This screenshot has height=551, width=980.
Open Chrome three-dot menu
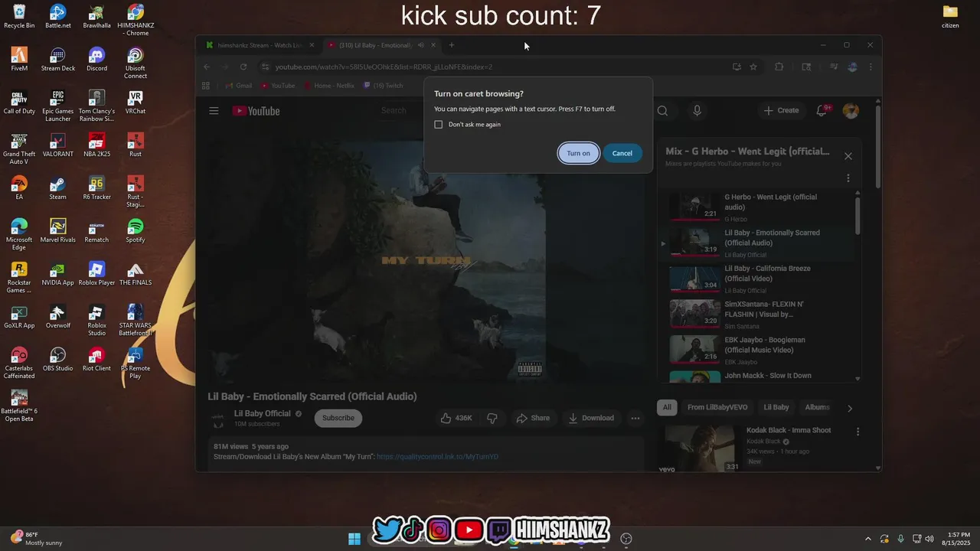click(x=871, y=67)
